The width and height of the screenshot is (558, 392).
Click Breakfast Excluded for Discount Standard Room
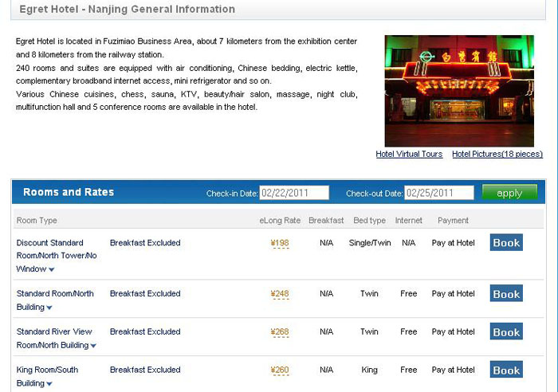[x=145, y=243]
